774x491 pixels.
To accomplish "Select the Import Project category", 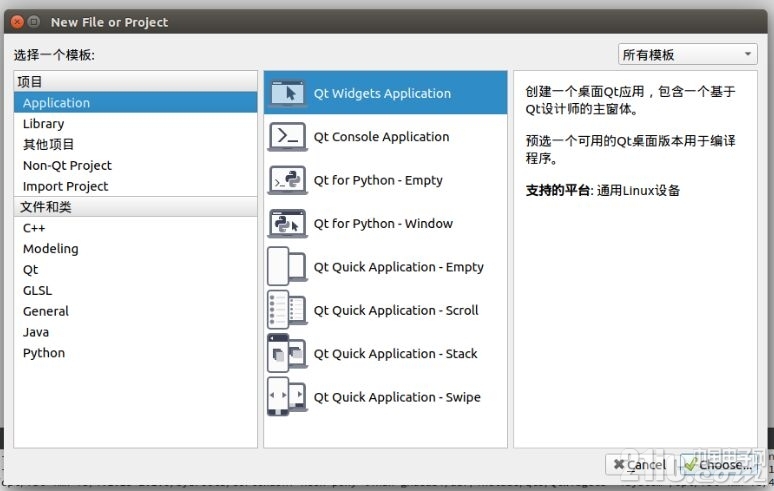I will (x=136, y=186).
